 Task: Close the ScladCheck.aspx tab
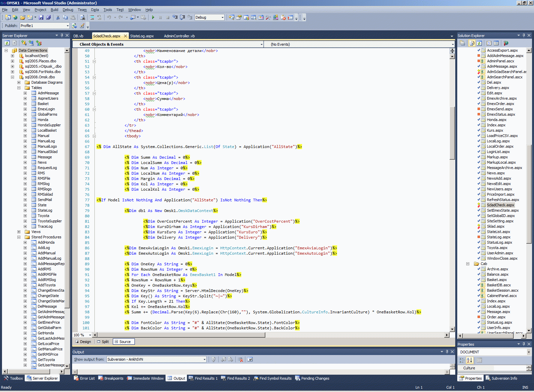pos(125,36)
